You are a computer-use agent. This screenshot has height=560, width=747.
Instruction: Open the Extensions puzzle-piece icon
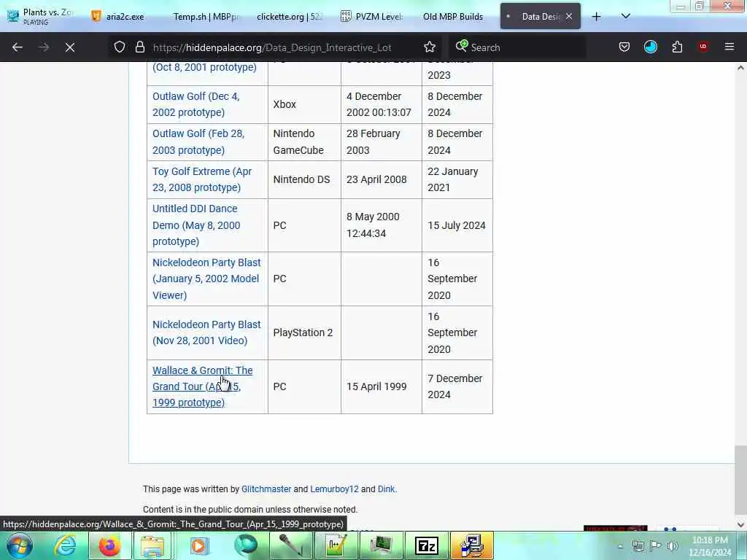677,47
